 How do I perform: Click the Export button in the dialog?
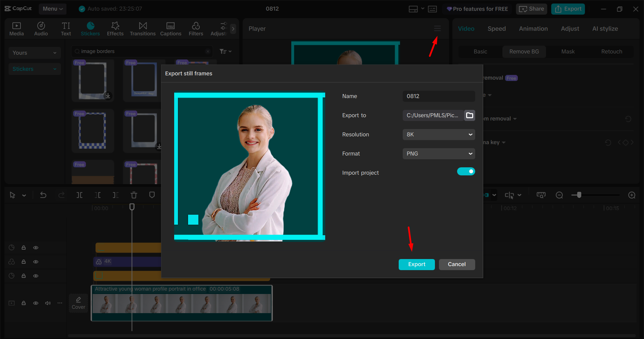(416, 264)
